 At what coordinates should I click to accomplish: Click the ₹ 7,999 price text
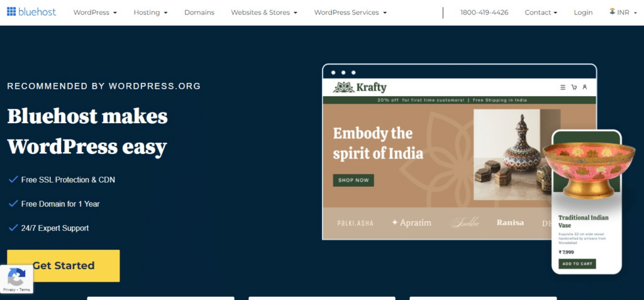(567, 252)
